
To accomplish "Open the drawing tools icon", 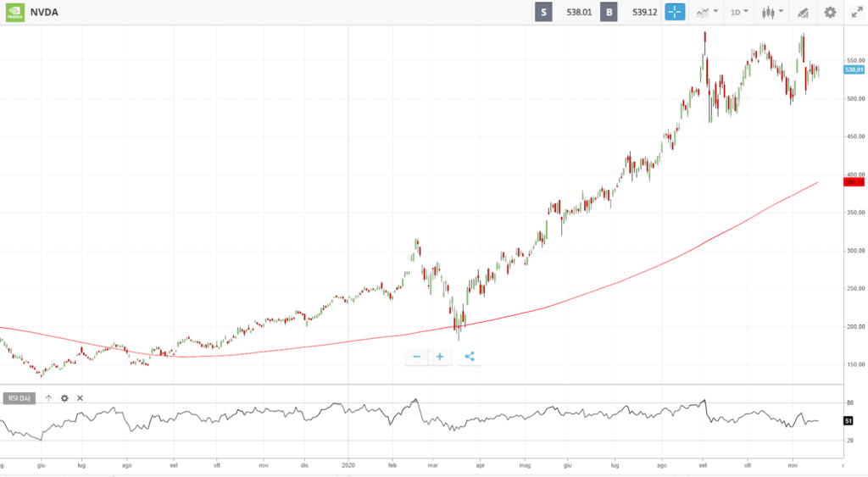I will click(803, 12).
